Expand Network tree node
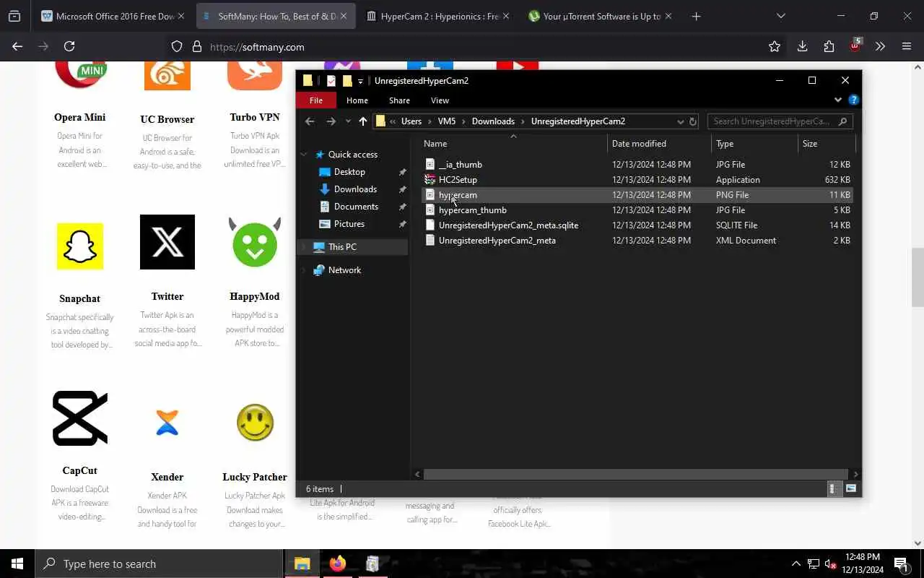 [x=304, y=270]
